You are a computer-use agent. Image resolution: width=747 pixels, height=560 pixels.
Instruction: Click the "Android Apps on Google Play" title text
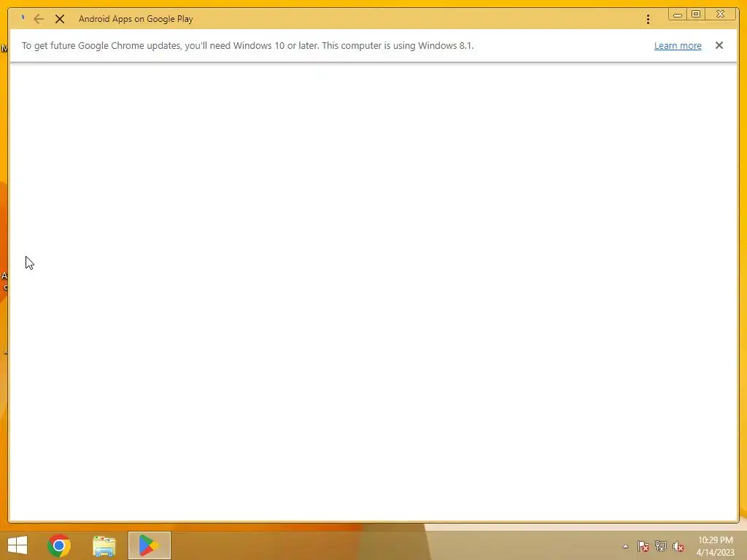136,19
